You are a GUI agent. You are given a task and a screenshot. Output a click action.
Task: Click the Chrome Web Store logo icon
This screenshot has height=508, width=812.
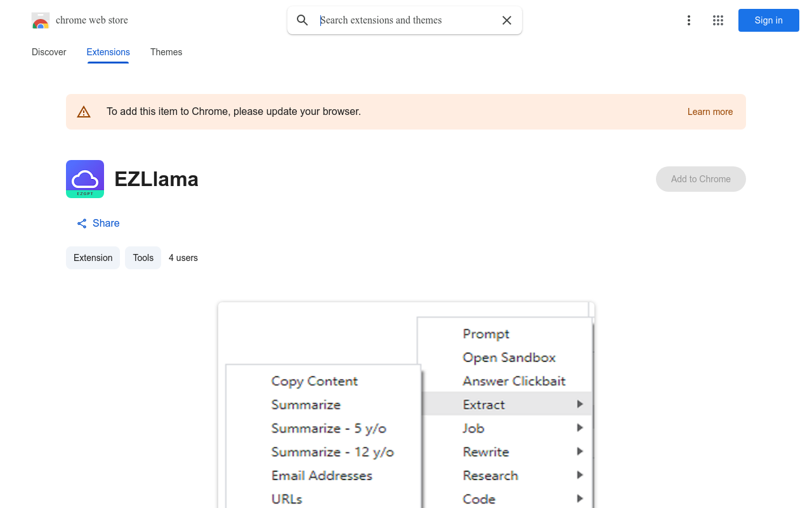point(41,21)
